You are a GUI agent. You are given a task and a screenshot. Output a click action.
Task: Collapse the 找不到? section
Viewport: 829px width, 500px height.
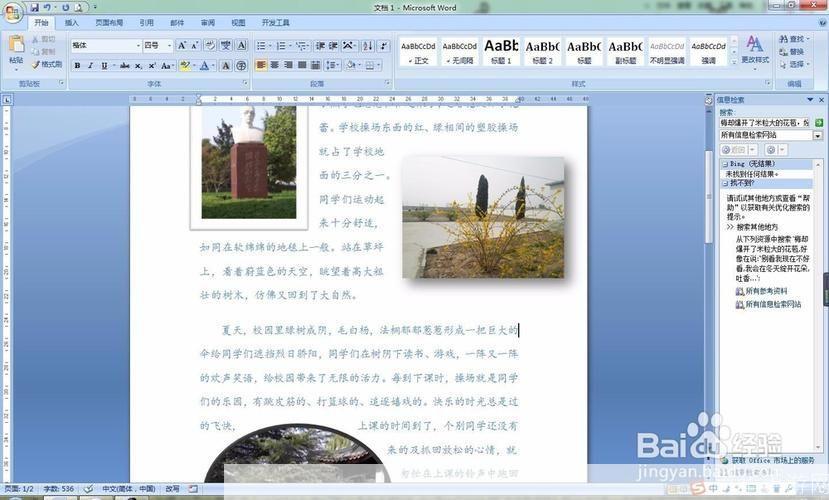point(725,183)
